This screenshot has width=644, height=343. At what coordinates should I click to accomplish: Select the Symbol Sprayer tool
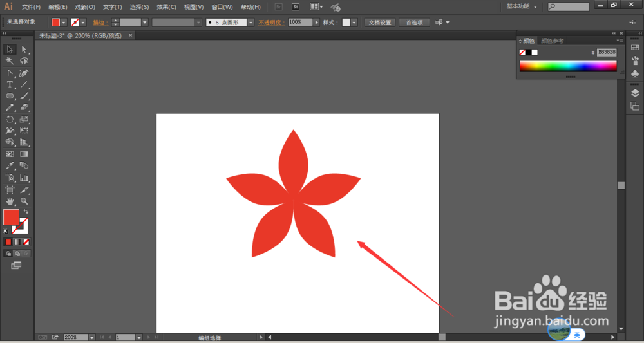(x=10, y=178)
